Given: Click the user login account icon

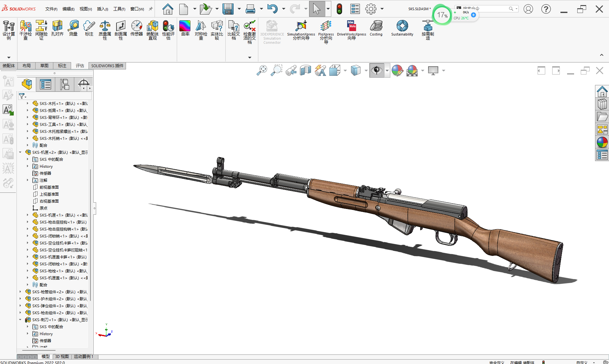Looking at the screenshot, I should tap(528, 9).
